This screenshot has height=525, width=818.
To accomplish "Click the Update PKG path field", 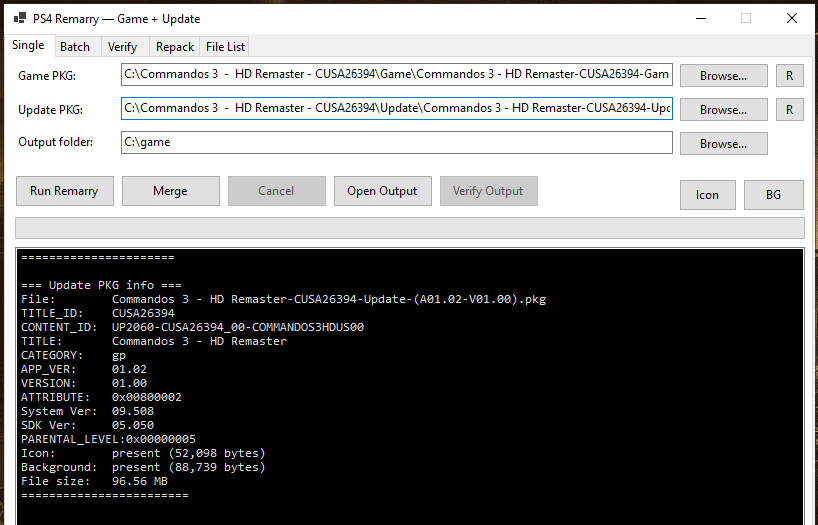I will 396,109.
